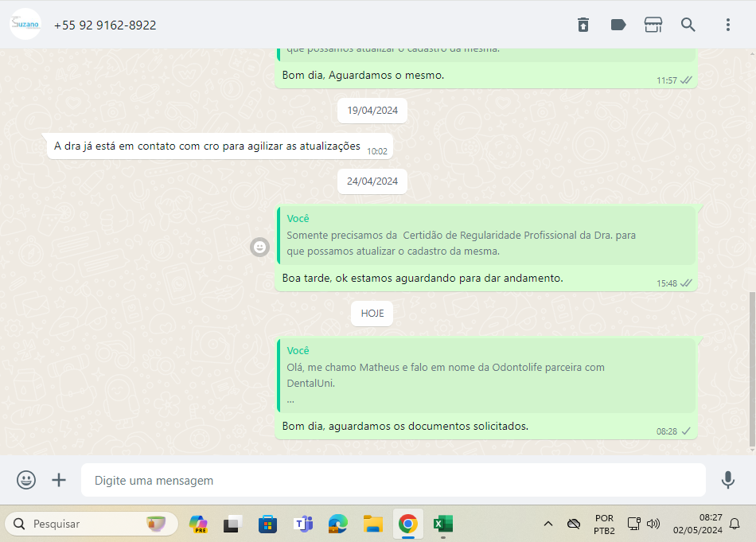Click quoted message starting "Olá, me chamo Matheus"
Screen dimensions: 756x542
485,375
